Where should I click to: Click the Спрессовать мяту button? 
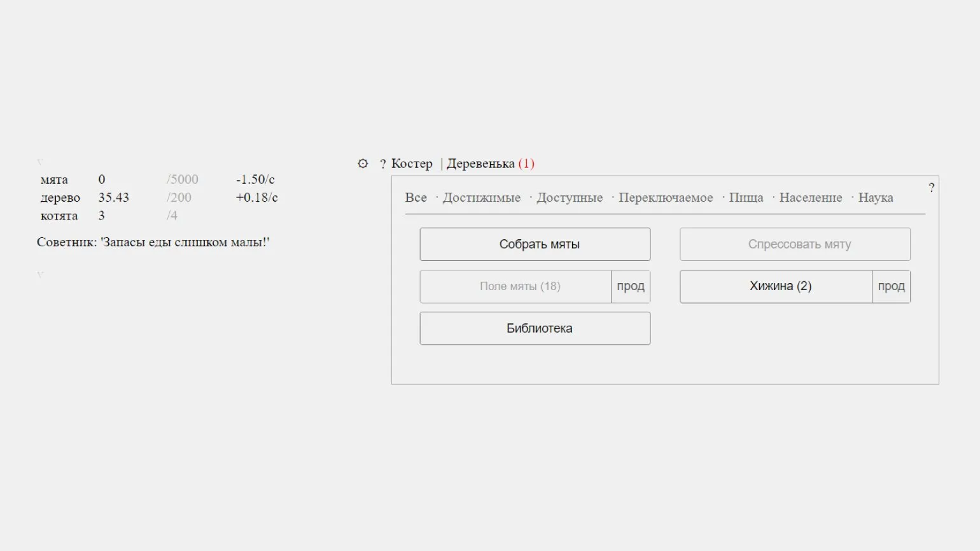tap(795, 244)
